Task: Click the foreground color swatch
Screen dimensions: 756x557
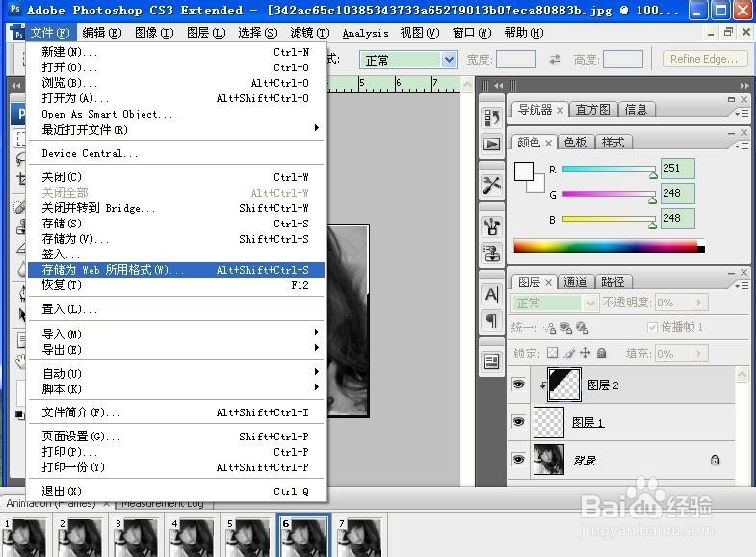Action: tap(523, 172)
